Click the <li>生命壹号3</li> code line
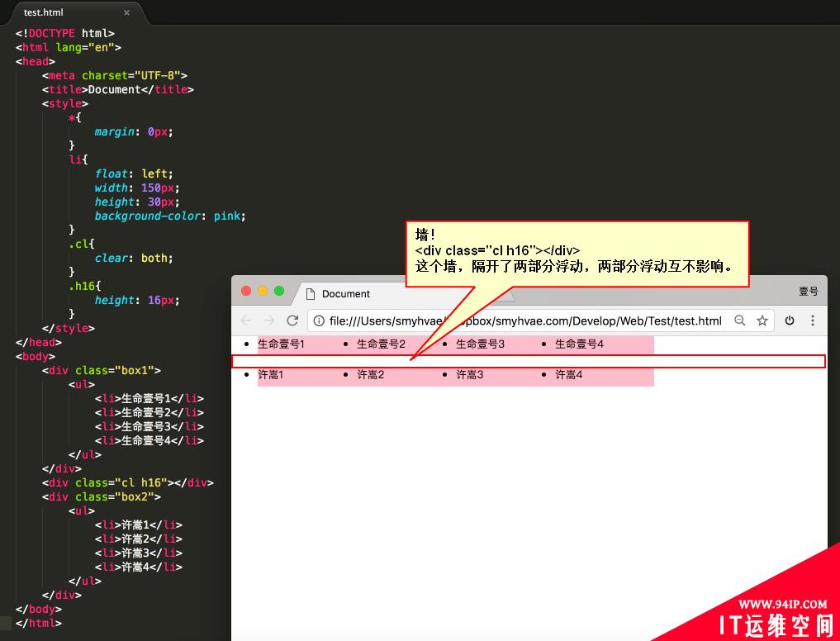This screenshot has height=641, width=840. pos(149,426)
